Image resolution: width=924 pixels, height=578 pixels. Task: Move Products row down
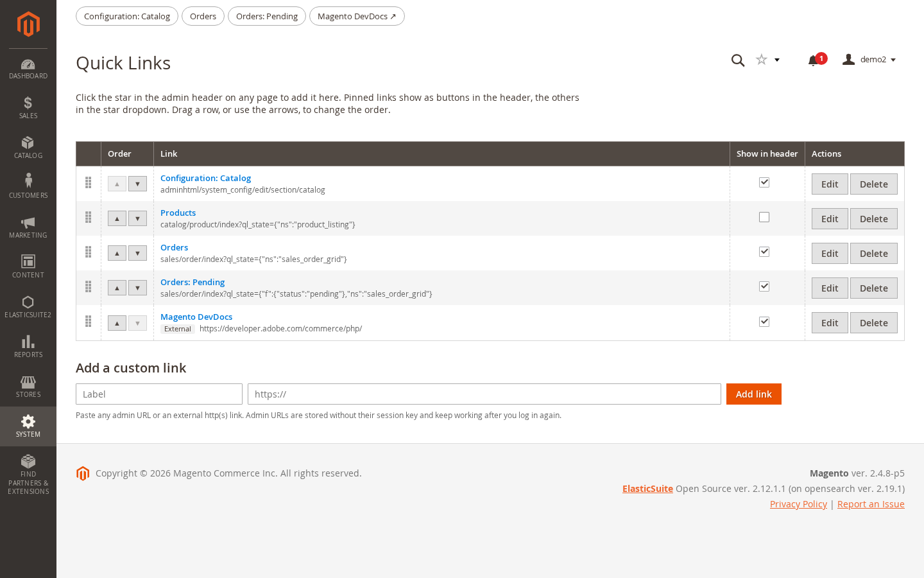137,218
